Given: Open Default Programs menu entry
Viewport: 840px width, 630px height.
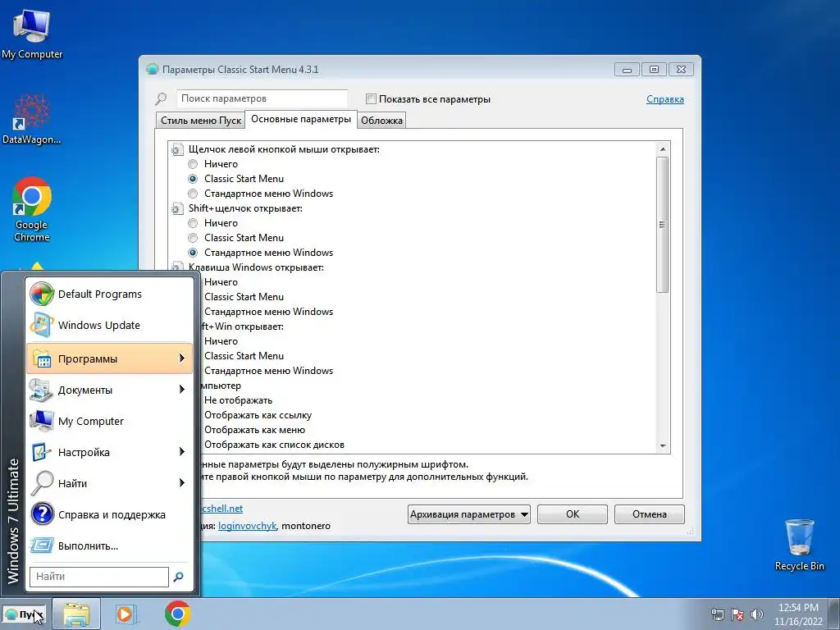Looking at the screenshot, I should [110, 294].
